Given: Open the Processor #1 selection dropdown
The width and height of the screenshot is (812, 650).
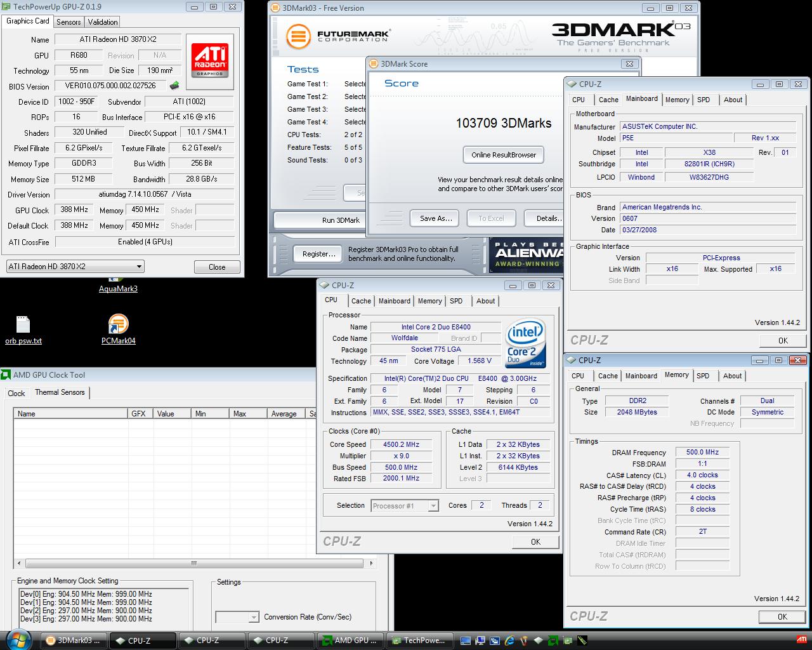Looking at the screenshot, I should 405,506.
